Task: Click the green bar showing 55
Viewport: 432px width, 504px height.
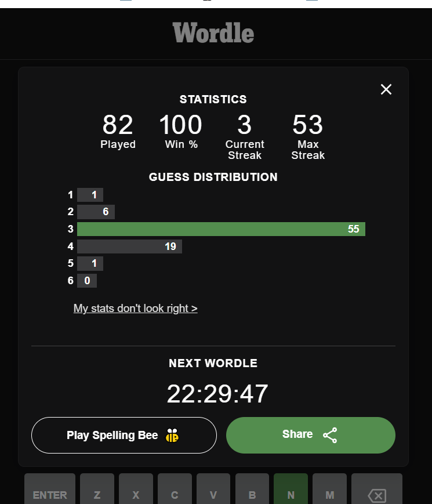Action: [x=221, y=229]
